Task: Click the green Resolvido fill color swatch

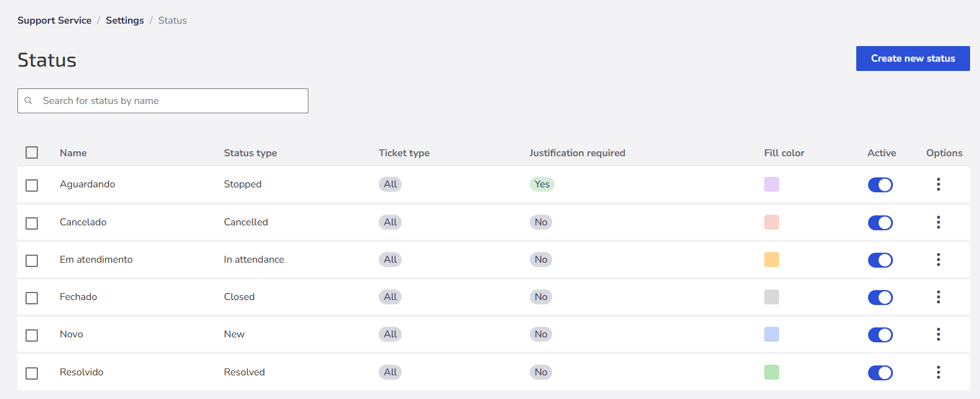Action: [x=772, y=372]
